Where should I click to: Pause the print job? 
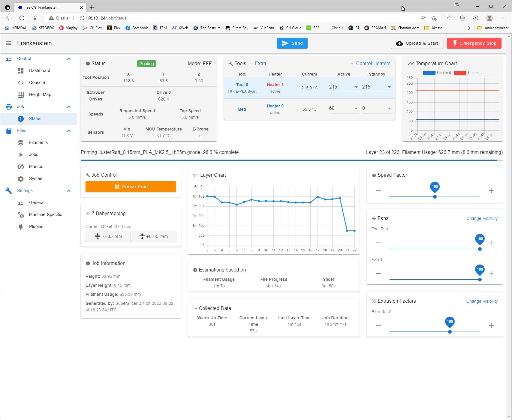pyautogui.click(x=131, y=187)
